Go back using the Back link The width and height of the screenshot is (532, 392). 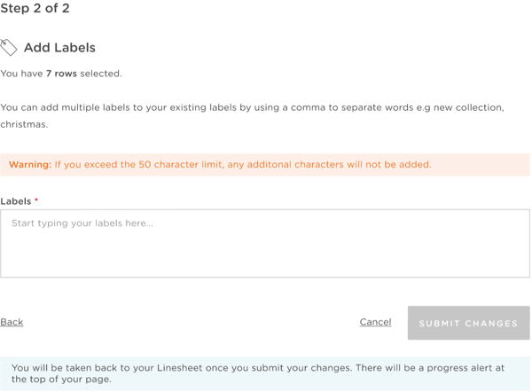coord(12,322)
